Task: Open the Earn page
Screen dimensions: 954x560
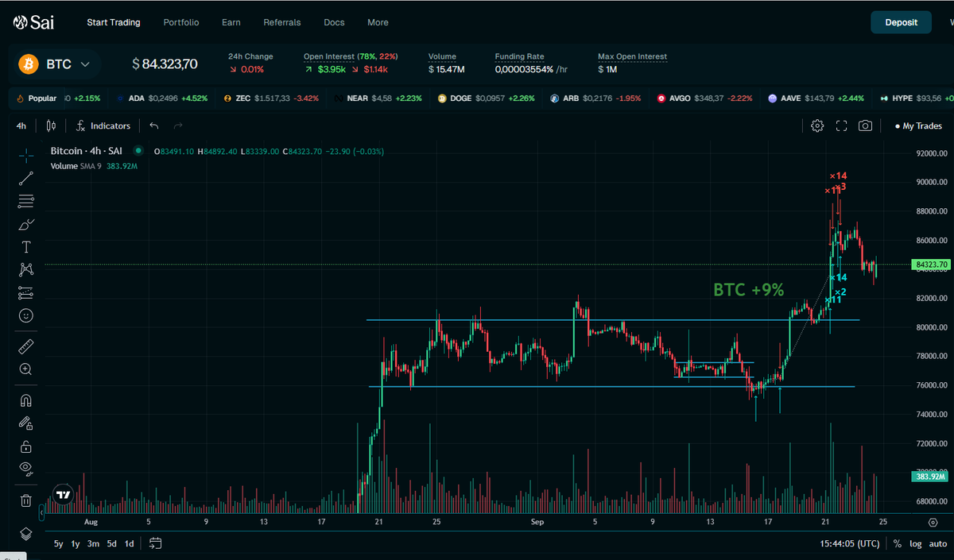Action: 231,22
